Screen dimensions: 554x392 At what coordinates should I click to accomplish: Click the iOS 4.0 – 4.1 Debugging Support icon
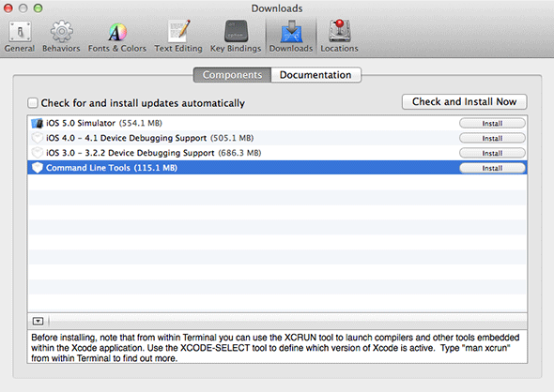[x=38, y=138]
